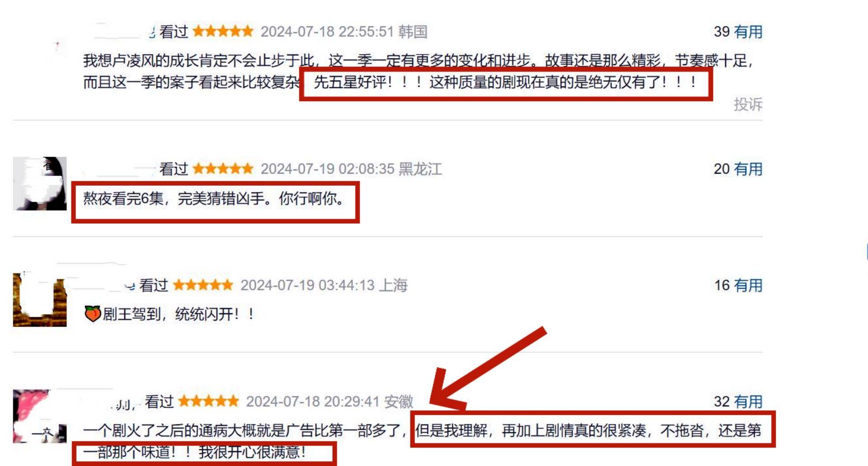Screen dimensions: 868x466
Task: Click the star rating on the Heilongjiang review
Action: [223, 169]
